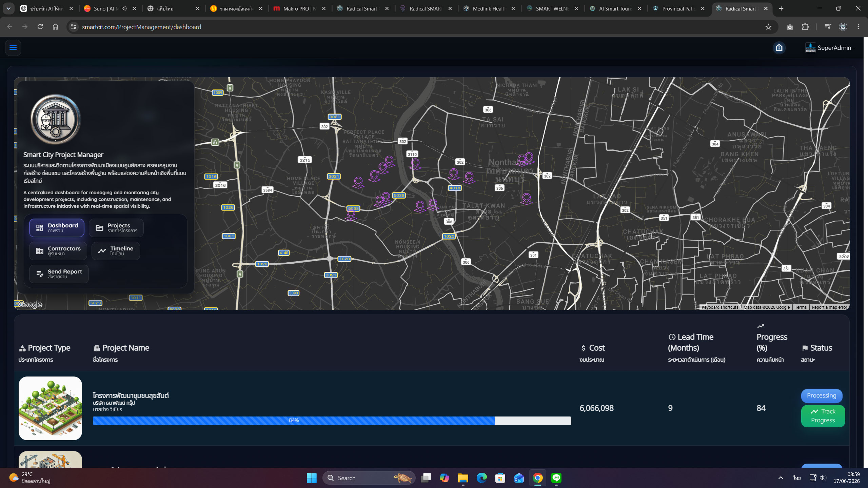Image resolution: width=868 pixels, height=488 pixels.
Task: Click Send Report button
Action: click(x=59, y=274)
